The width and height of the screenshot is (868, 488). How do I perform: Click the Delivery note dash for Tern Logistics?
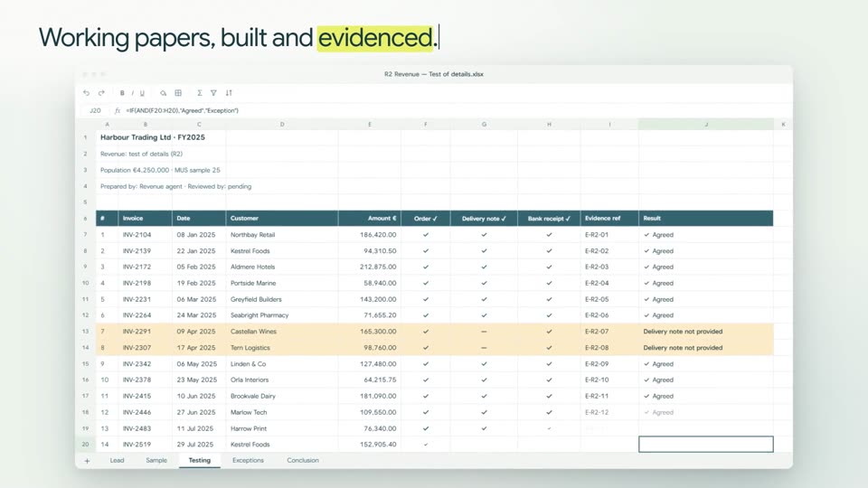point(484,348)
